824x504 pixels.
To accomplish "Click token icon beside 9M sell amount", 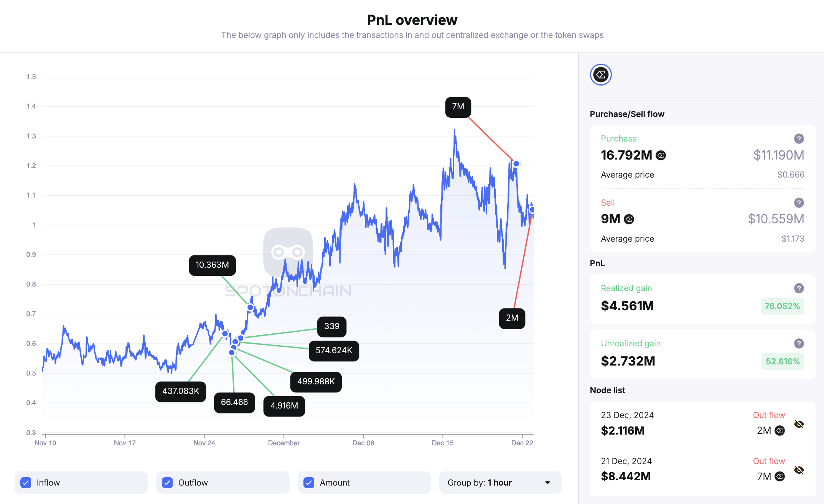I will click(x=629, y=219).
